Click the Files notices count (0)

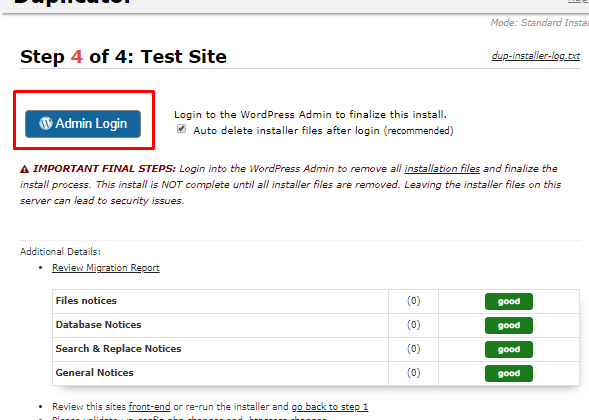414,301
